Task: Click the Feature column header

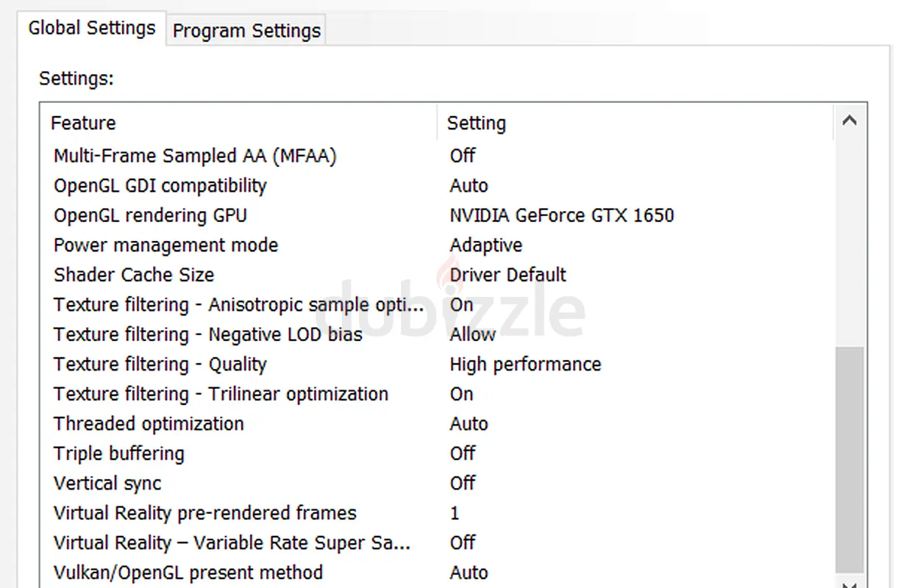Action: [x=83, y=123]
